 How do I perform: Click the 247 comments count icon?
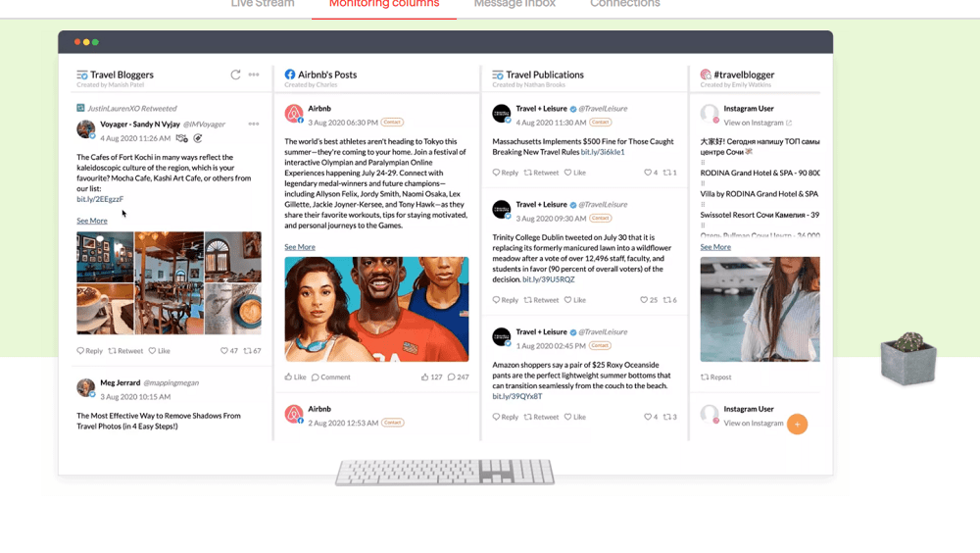(x=458, y=377)
